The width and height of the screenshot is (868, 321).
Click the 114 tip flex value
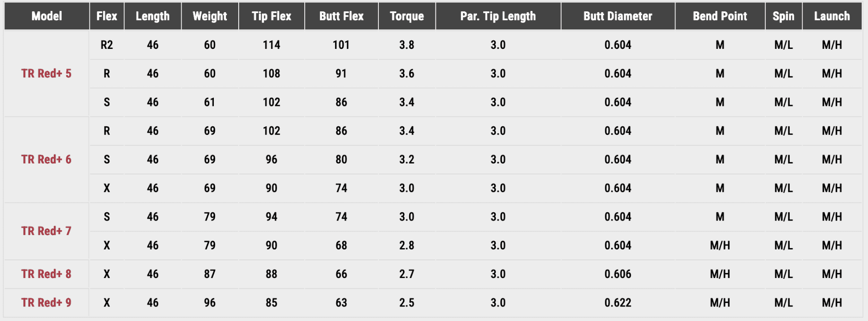pos(271,45)
